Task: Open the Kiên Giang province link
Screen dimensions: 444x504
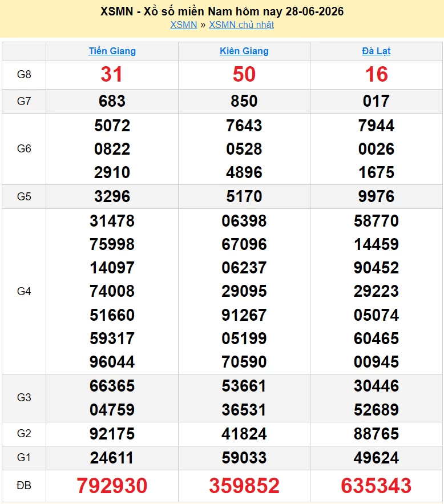Action: (244, 51)
